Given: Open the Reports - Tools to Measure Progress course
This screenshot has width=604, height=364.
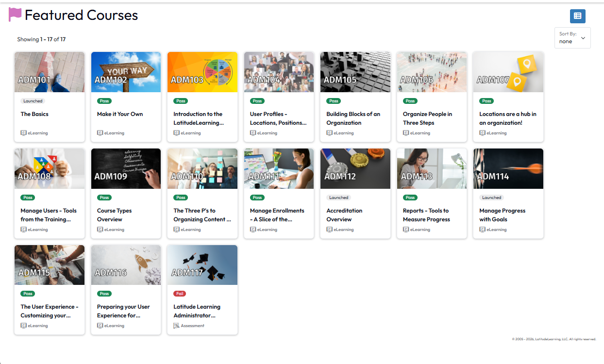Looking at the screenshot, I should (x=426, y=215).
